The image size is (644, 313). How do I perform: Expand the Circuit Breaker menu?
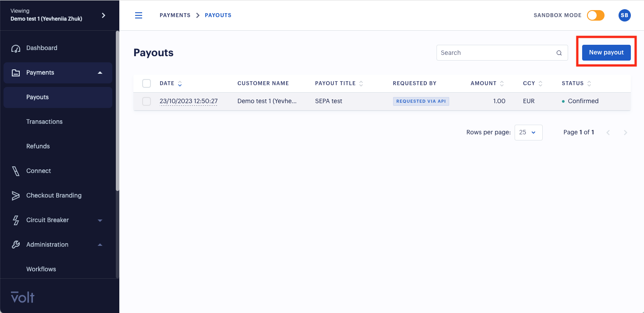click(x=100, y=220)
